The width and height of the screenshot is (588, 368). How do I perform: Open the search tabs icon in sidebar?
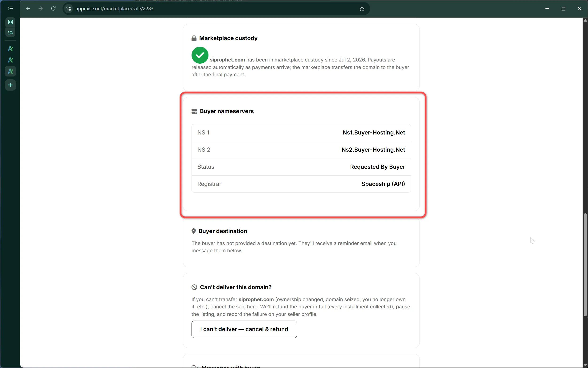(10, 32)
